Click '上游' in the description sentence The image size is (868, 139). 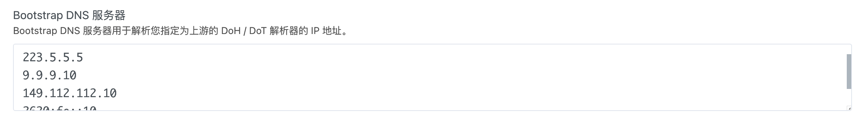(x=199, y=31)
